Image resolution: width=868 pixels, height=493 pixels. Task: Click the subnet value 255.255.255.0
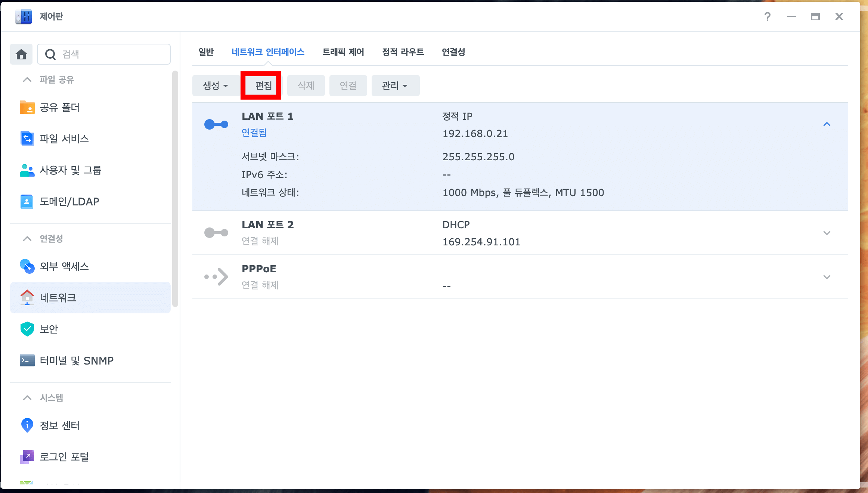[478, 157]
